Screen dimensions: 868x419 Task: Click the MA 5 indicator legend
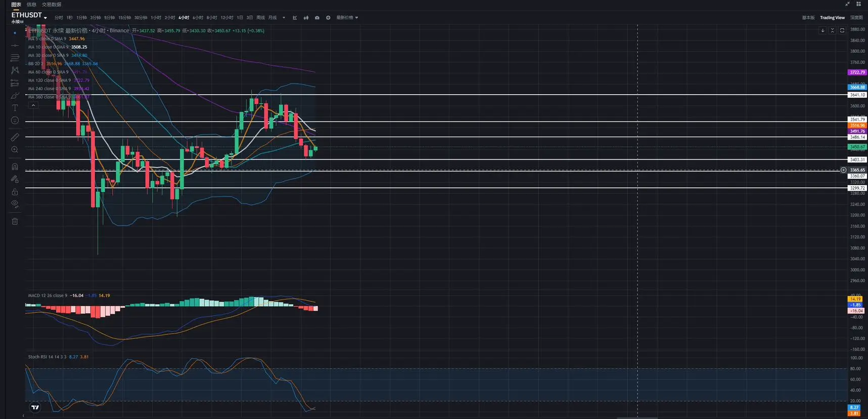56,39
